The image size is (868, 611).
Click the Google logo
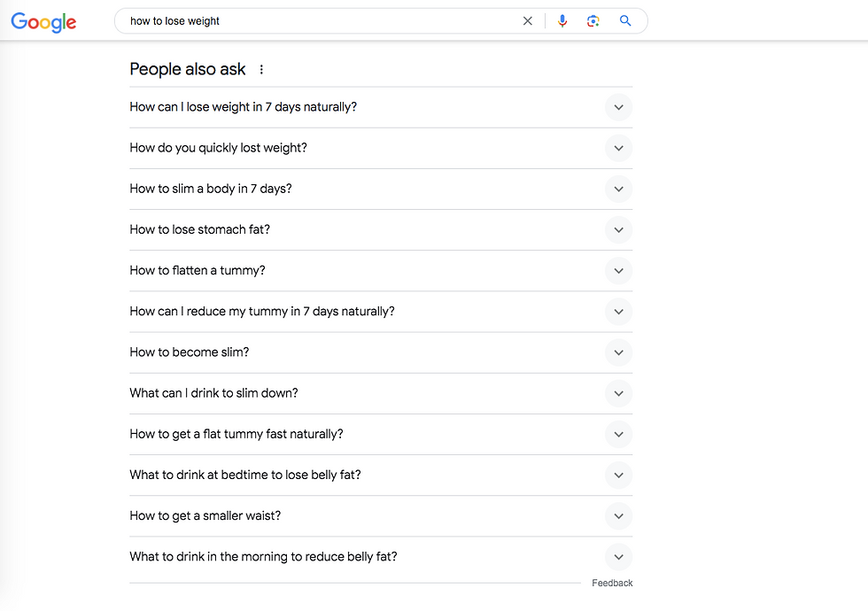(43, 22)
